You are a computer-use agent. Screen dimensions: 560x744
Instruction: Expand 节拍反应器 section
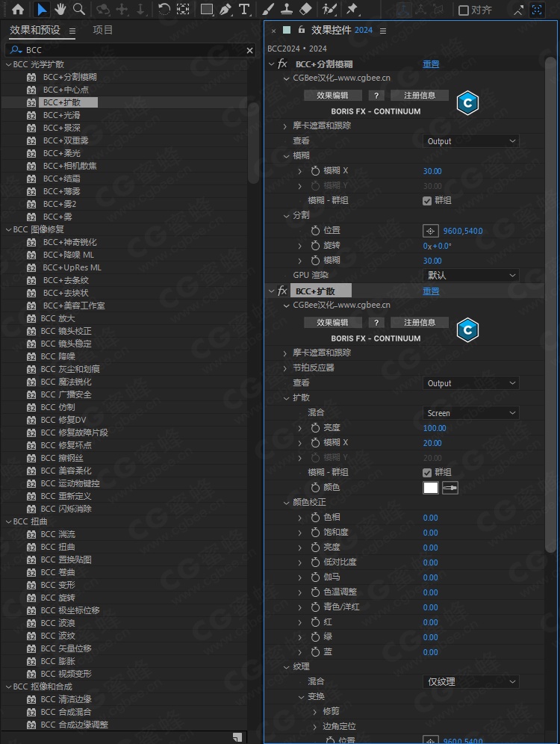pos(285,368)
